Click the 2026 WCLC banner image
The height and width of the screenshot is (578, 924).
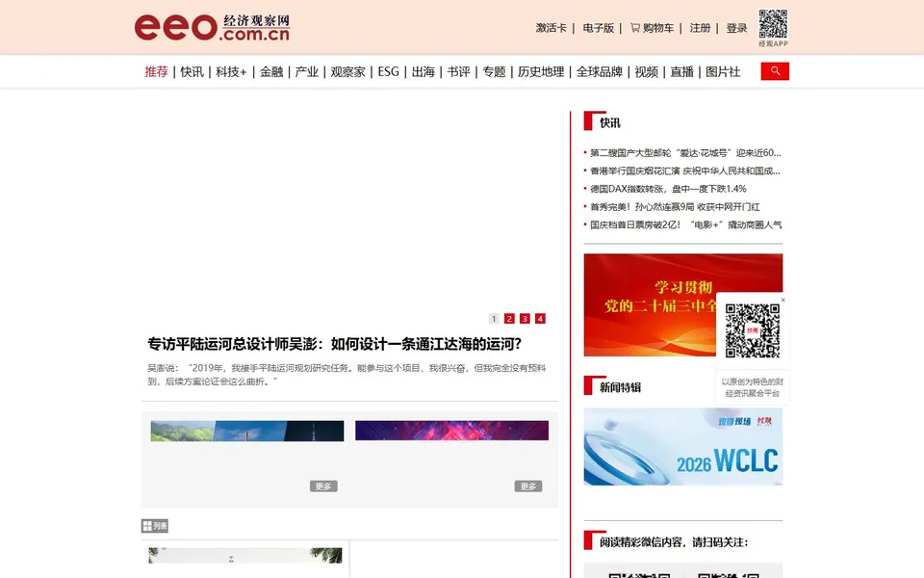683,446
